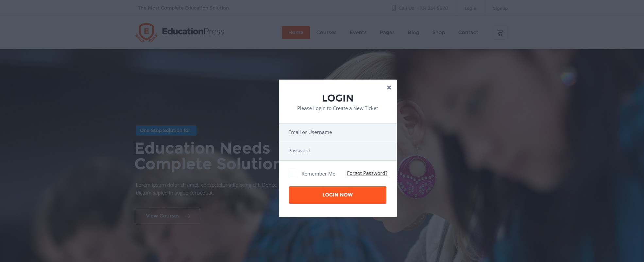
Task: Go to the Contact page
Action: pos(468,32)
